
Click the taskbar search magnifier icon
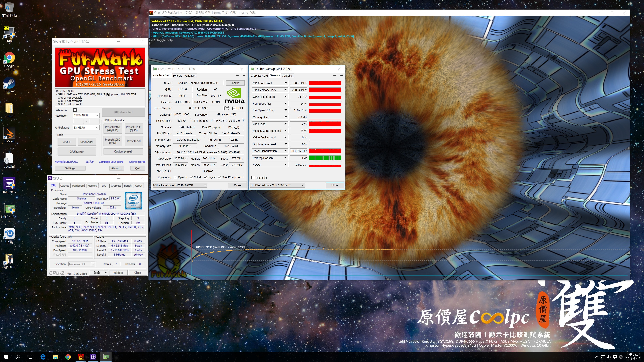click(18, 357)
